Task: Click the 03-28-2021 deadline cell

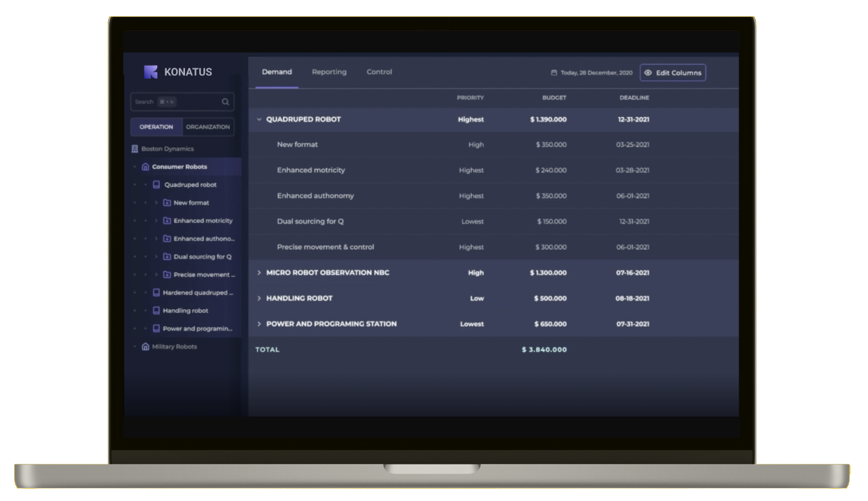Action: click(632, 170)
